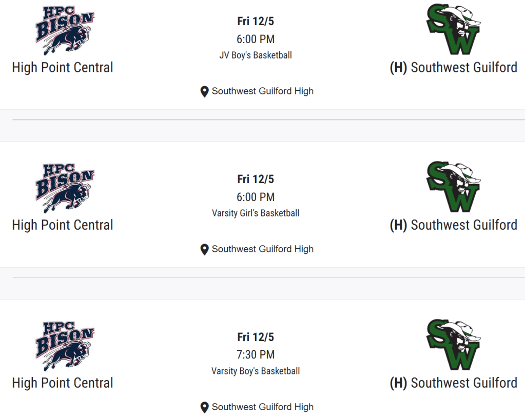
Task: Select High Point Central in the JV Boy's game
Action: [63, 68]
